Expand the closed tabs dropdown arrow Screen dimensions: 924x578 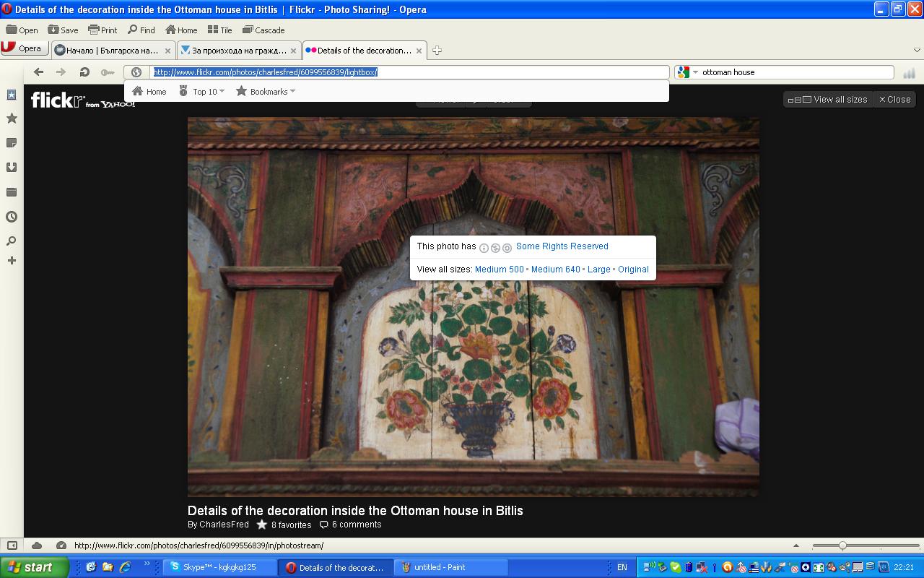tap(917, 51)
